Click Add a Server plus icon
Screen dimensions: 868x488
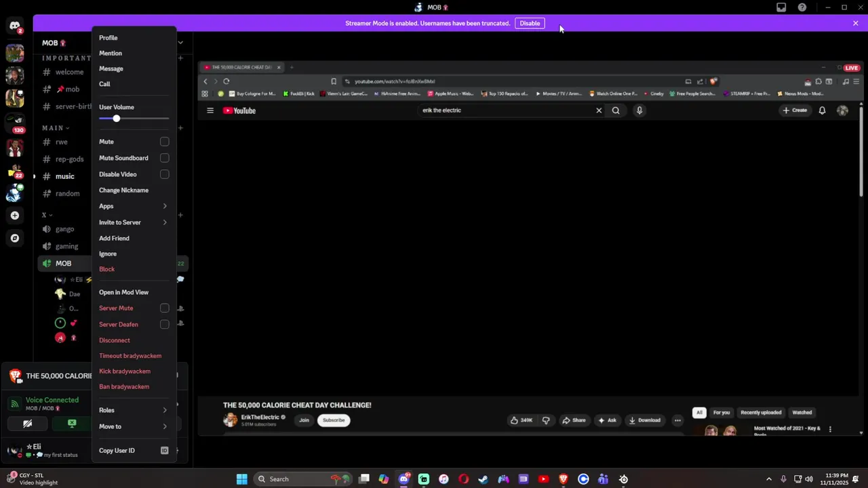(15, 216)
